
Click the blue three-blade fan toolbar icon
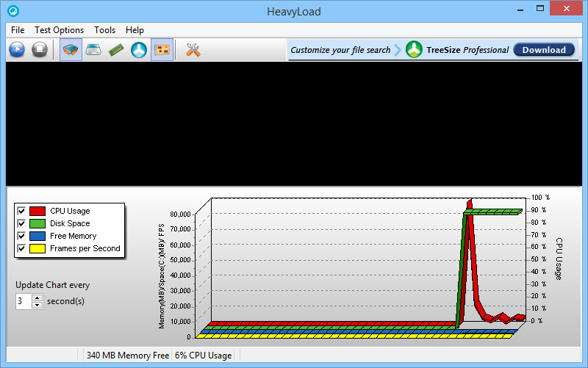139,50
